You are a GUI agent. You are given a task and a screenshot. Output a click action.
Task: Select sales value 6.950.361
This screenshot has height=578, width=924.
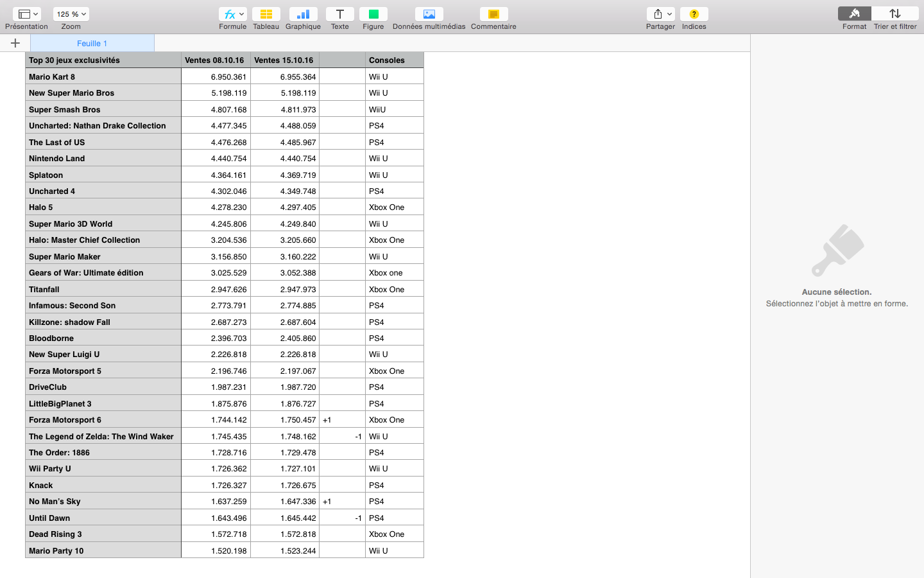coord(216,76)
